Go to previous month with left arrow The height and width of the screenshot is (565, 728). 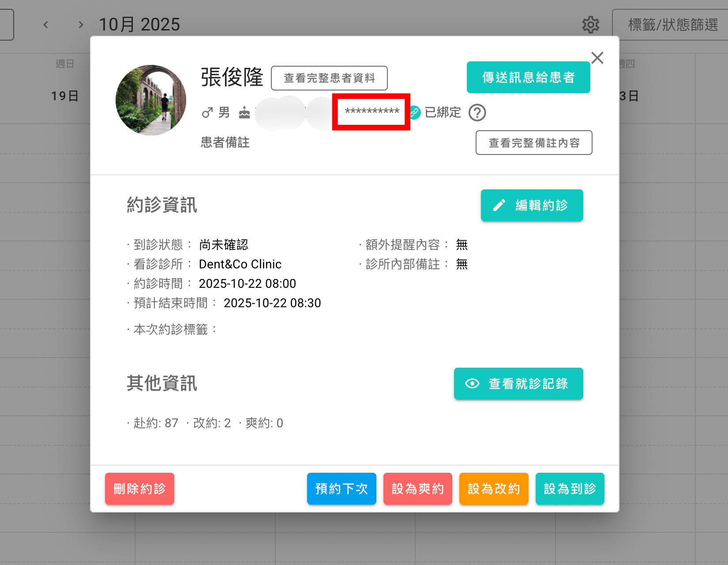[46, 25]
